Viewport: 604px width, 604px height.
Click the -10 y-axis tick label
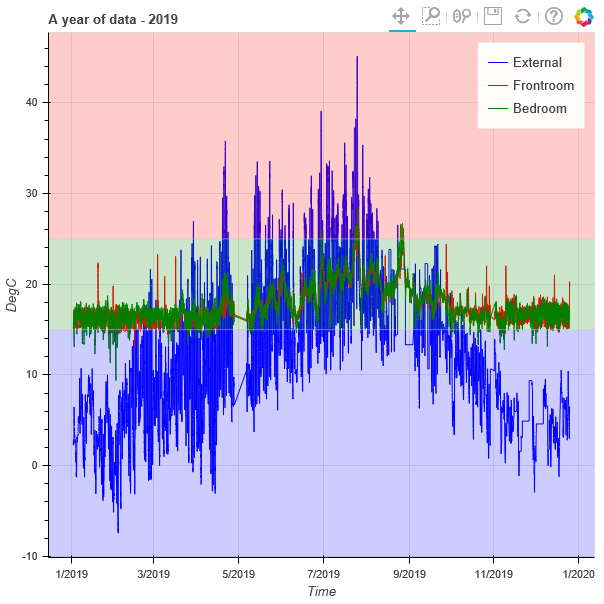pos(30,556)
